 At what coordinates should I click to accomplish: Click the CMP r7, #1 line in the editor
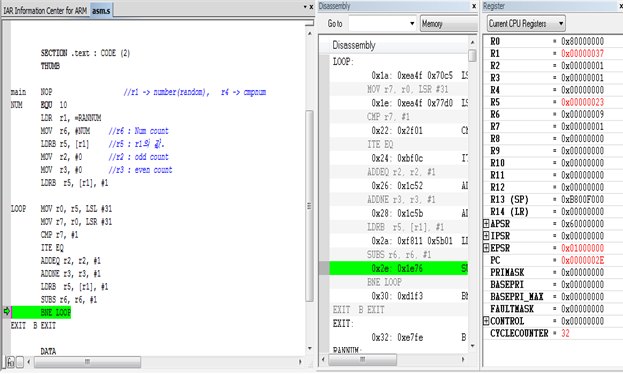[59, 235]
